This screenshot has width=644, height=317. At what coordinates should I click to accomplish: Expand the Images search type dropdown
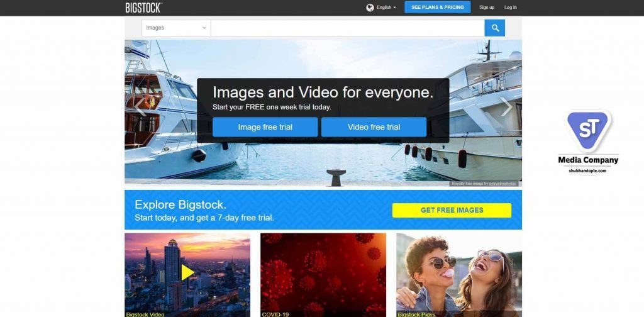tap(176, 28)
